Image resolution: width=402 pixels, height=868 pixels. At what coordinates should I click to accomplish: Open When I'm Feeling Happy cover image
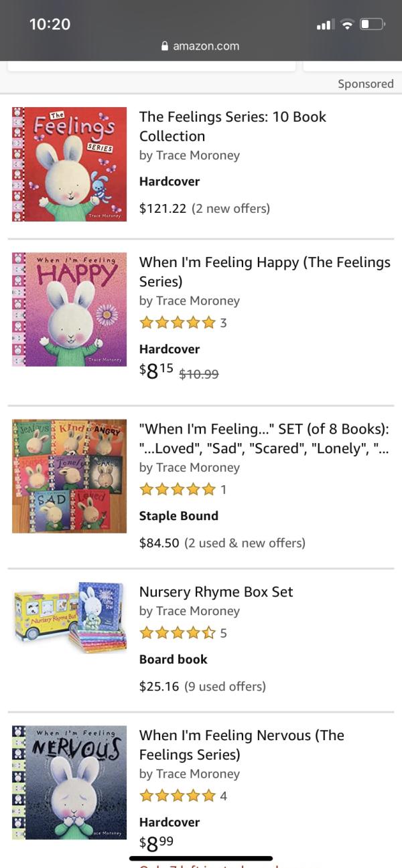[69, 309]
